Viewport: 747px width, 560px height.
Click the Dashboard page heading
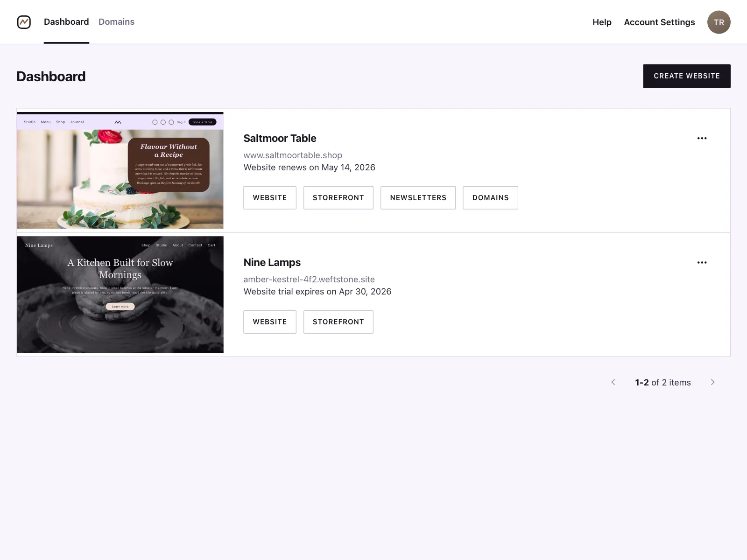point(51,77)
